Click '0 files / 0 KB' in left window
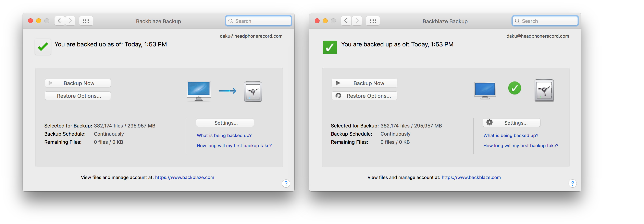 click(x=109, y=142)
